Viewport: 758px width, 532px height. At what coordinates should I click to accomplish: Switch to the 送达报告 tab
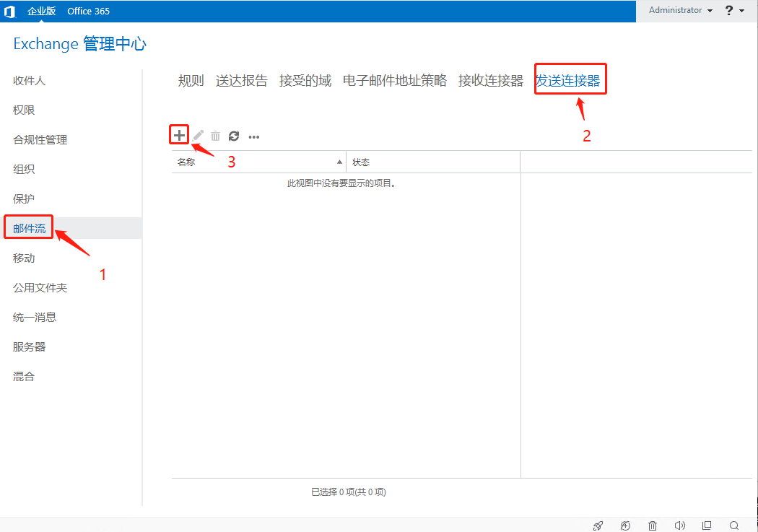click(x=242, y=81)
